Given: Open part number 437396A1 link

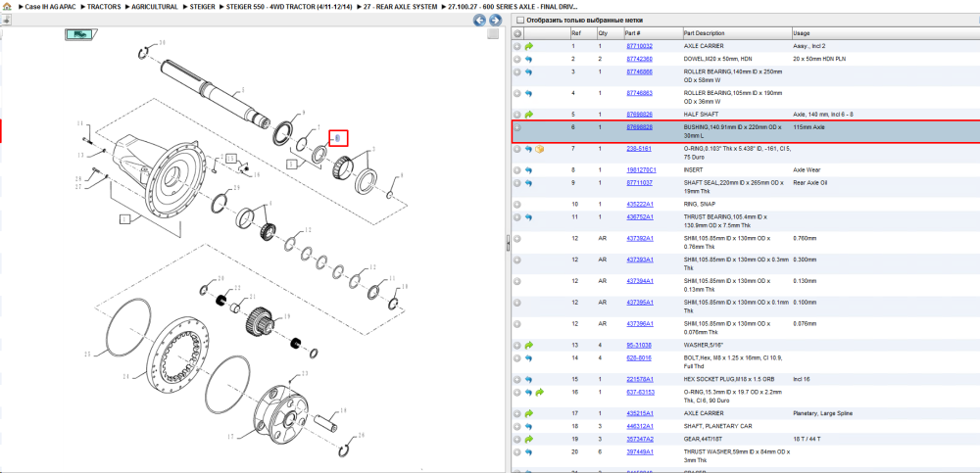Looking at the screenshot, I should (639, 324).
